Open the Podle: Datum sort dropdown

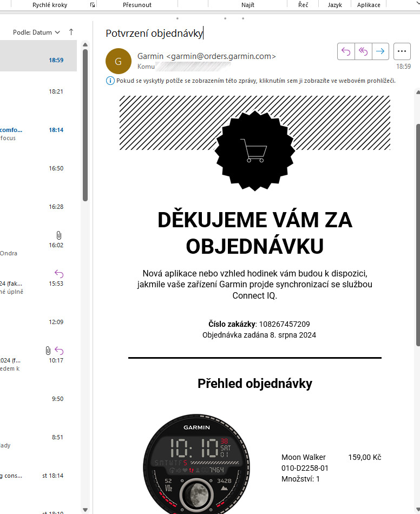pyautogui.click(x=36, y=32)
